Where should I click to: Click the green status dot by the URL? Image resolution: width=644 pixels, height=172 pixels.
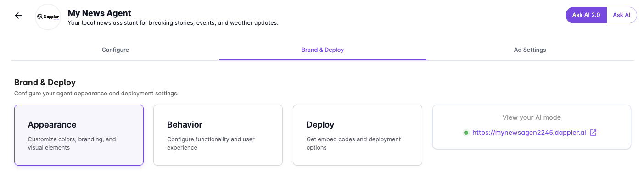coord(466,133)
